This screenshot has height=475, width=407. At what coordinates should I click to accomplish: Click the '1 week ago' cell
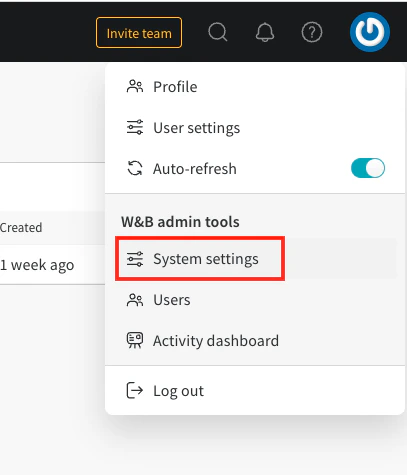click(37, 265)
